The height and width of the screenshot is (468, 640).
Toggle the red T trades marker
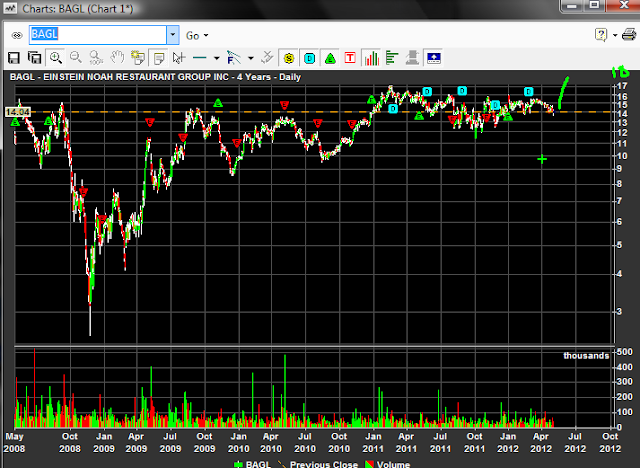tap(350, 58)
